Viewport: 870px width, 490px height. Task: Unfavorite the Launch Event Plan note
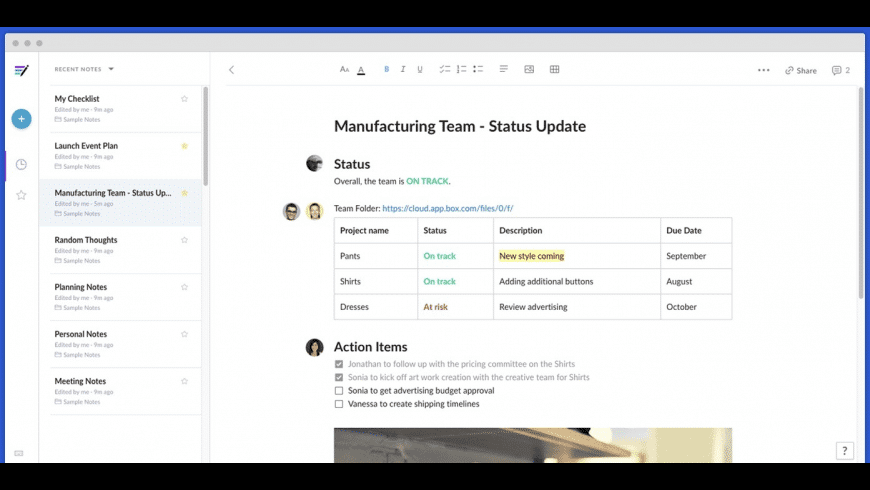pos(185,146)
